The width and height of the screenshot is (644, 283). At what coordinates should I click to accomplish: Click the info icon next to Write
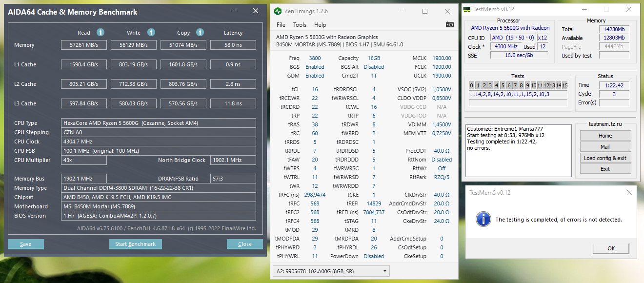click(x=151, y=32)
